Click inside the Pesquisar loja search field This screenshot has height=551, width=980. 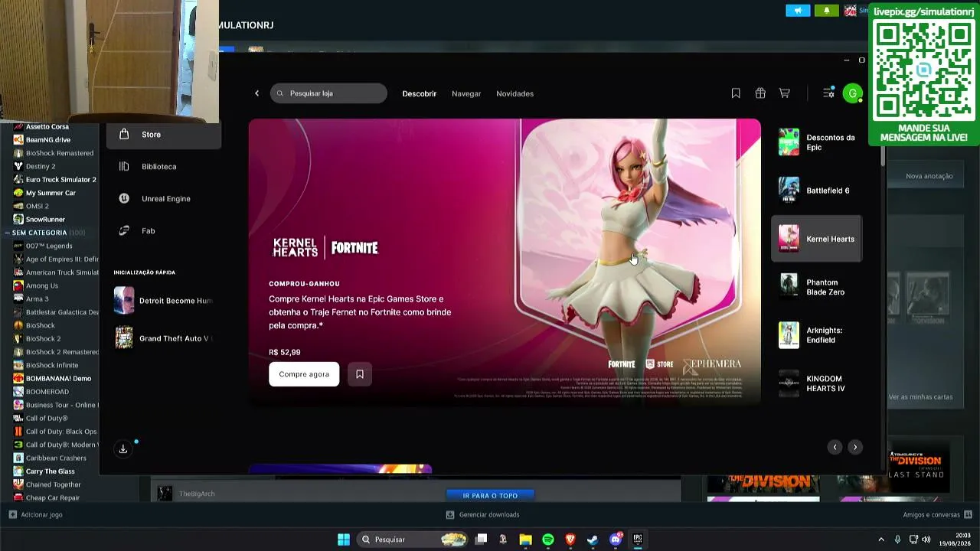coord(329,93)
